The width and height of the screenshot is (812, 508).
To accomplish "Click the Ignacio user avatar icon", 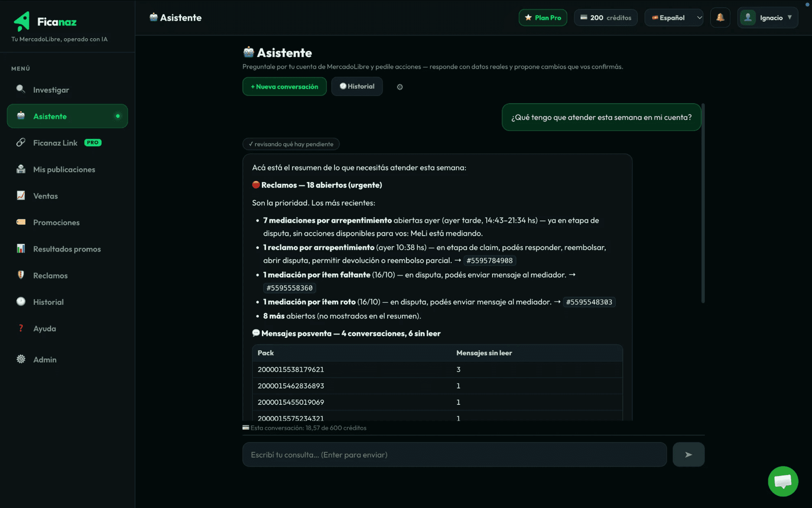I will point(748,18).
